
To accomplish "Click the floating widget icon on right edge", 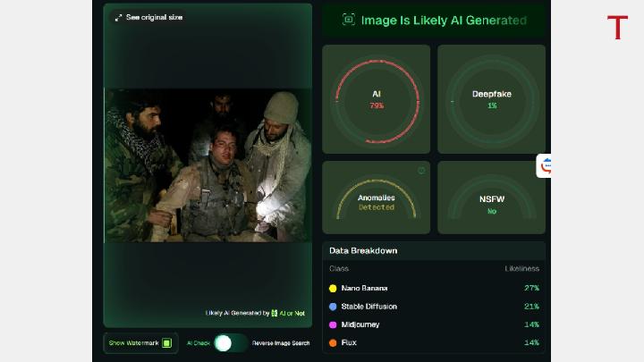I will tap(546, 165).
